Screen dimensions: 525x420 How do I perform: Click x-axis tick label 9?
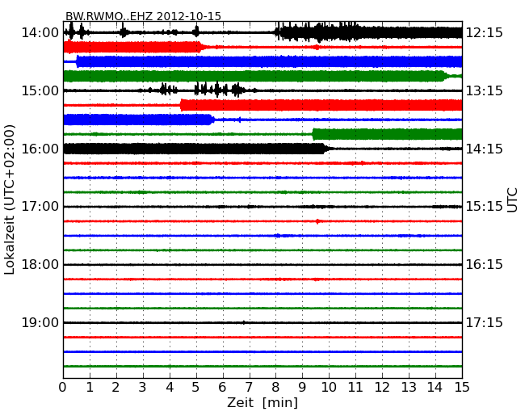[x=302, y=387]
